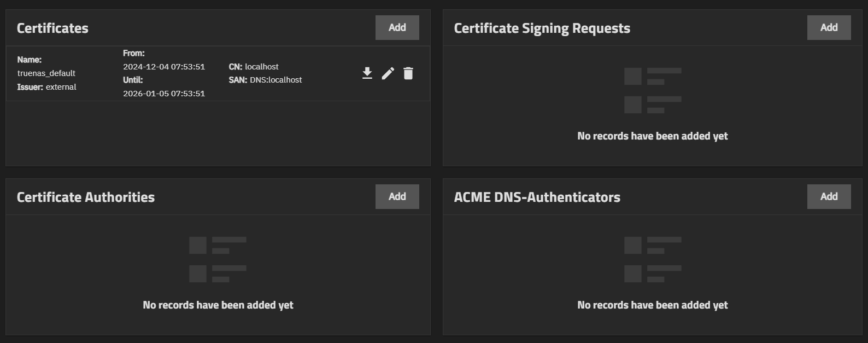This screenshot has height=343, width=868.
Task: Add a new Certificate Authority
Action: point(397,196)
